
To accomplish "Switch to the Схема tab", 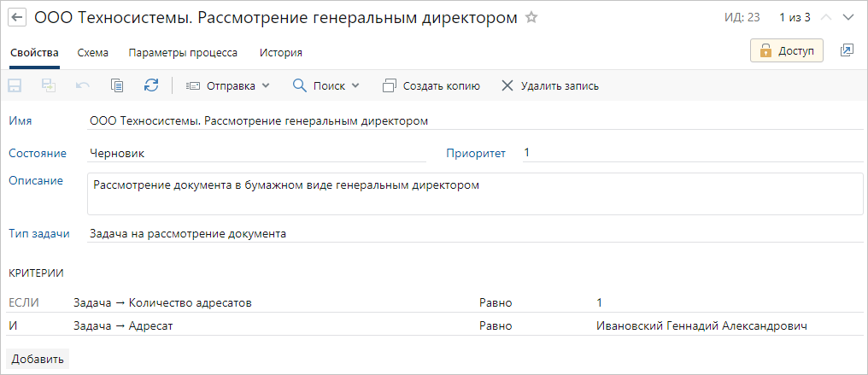I will [92, 52].
